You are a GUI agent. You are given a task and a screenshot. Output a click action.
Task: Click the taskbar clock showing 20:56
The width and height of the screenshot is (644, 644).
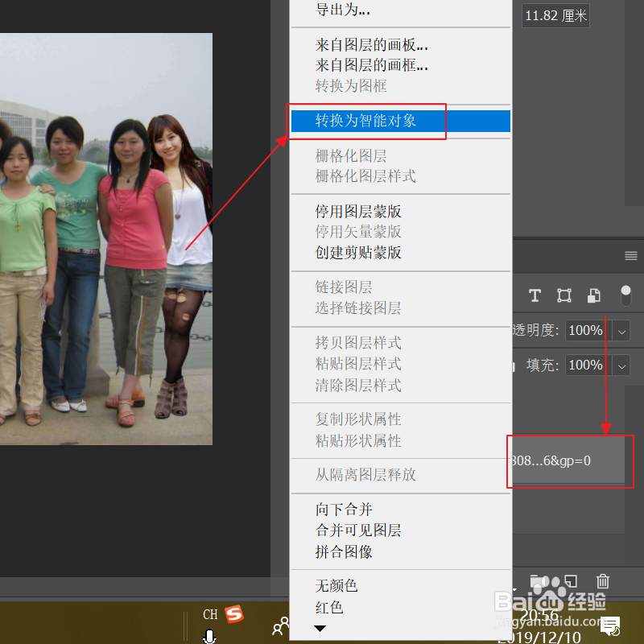point(539,615)
